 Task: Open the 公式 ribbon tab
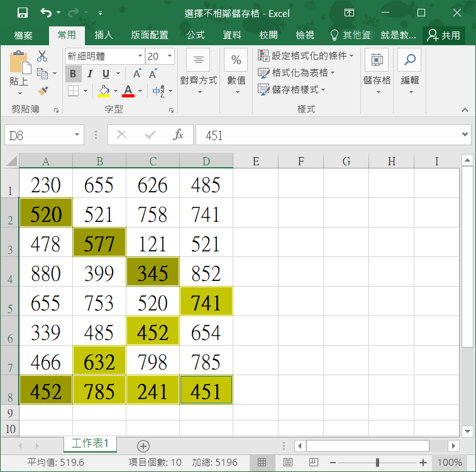[x=196, y=35]
